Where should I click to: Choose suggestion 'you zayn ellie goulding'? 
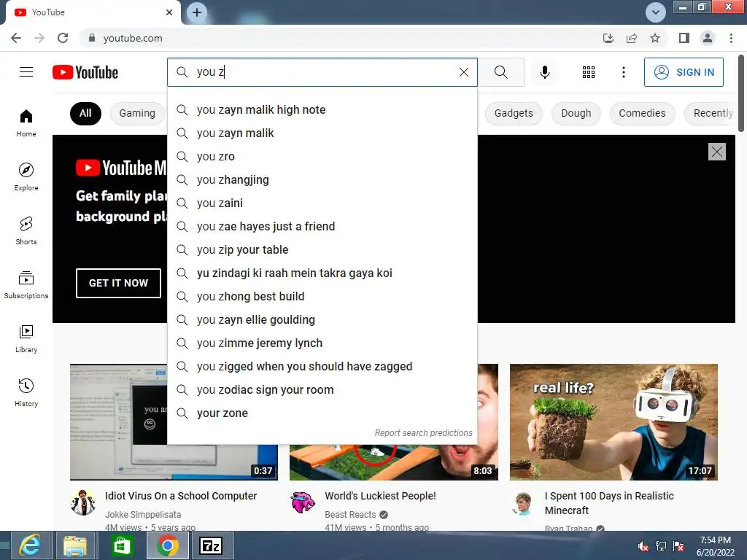(x=322, y=320)
